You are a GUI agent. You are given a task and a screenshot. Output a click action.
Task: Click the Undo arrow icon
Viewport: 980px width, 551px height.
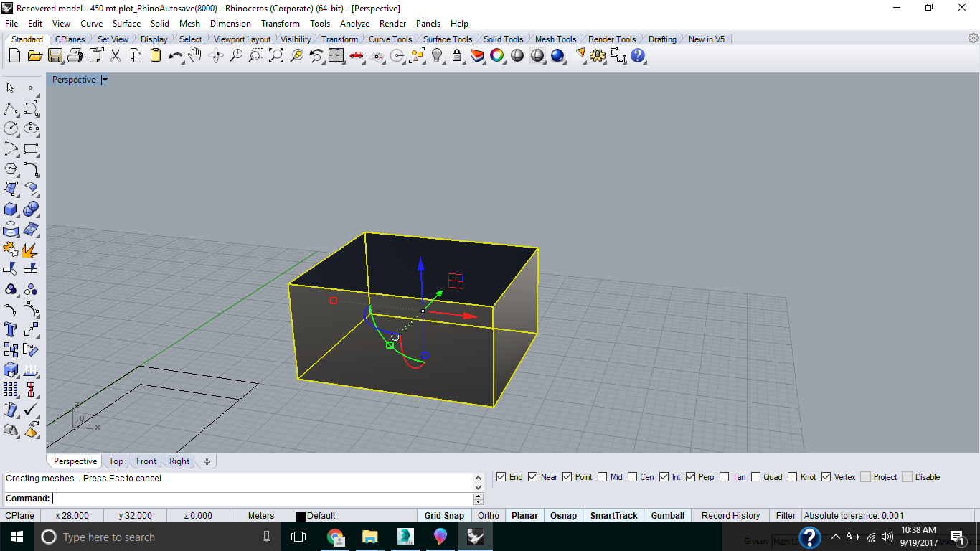pyautogui.click(x=175, y=55)
